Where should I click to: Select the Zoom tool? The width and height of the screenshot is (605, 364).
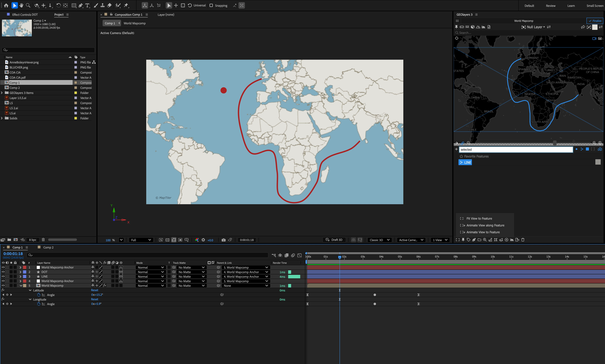pyautogui.click(x=28, y=5)
